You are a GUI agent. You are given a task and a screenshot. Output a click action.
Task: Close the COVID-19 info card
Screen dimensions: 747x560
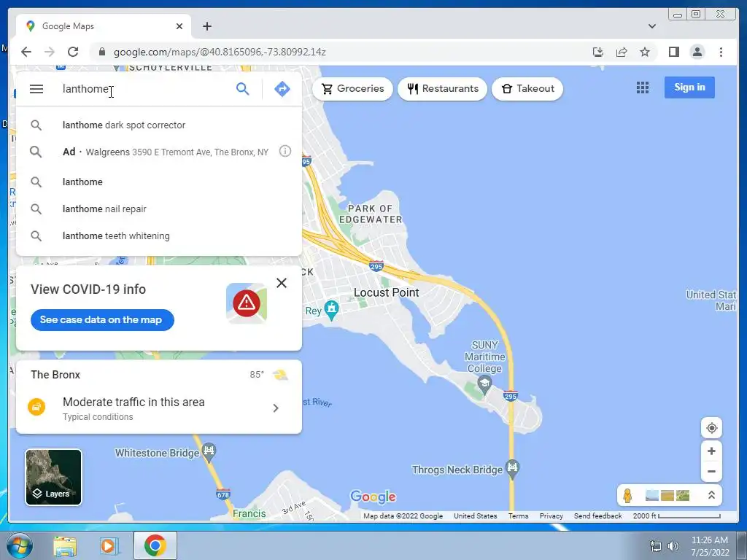pos(282,283)
